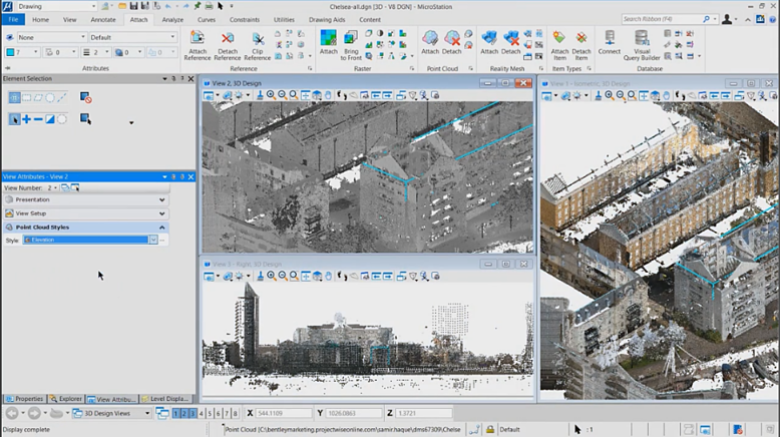The width and height of the screenshot is (781, 439).
Task: Click the Attach Reference ribbon button
Action: point(197,45)
